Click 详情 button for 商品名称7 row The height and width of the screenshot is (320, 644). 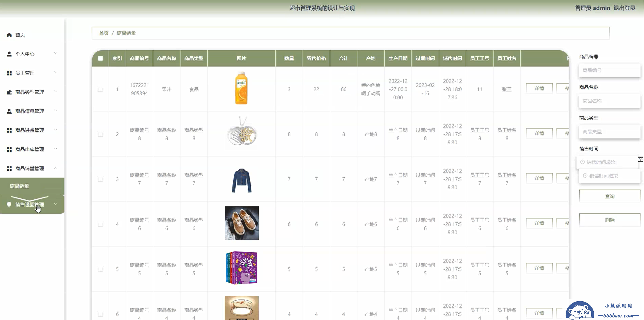tap(539, 178)
